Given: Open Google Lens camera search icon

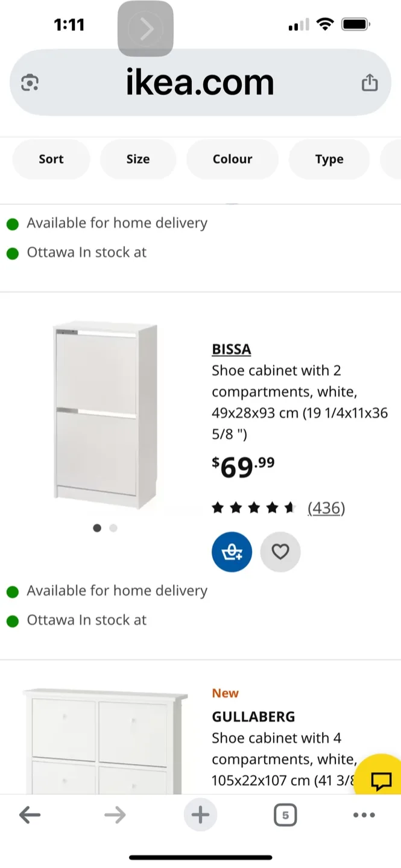Looking at the screenshot, I should (x=30, y=83).
